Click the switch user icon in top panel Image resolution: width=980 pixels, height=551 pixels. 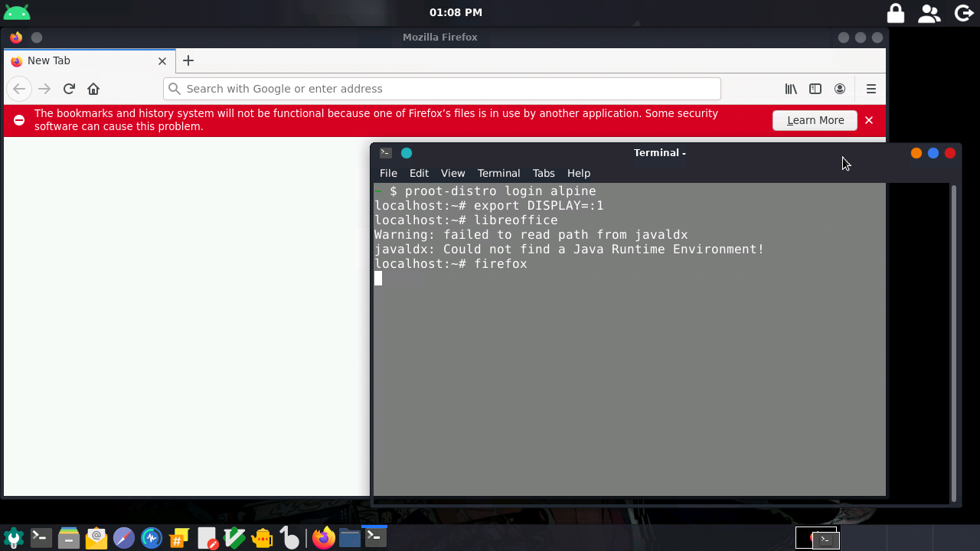tap(929, 13)
